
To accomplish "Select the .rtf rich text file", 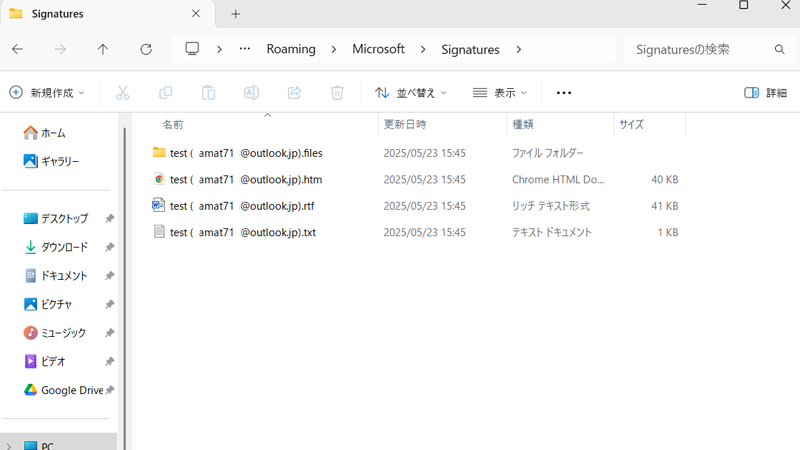I will [x=415, y=206].
